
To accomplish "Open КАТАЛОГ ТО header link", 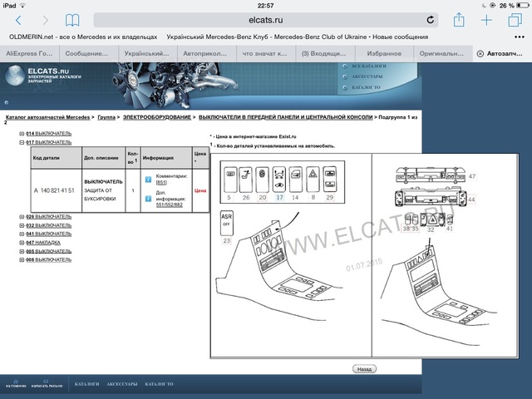I will [x=366, y=87].
